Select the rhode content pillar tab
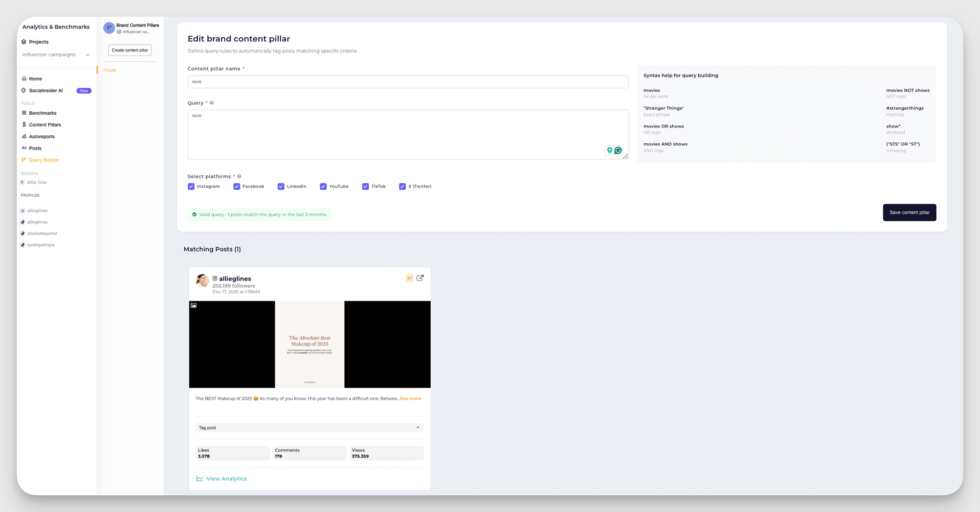This screenshot has width=980, height=512. (x=109, y=70)
